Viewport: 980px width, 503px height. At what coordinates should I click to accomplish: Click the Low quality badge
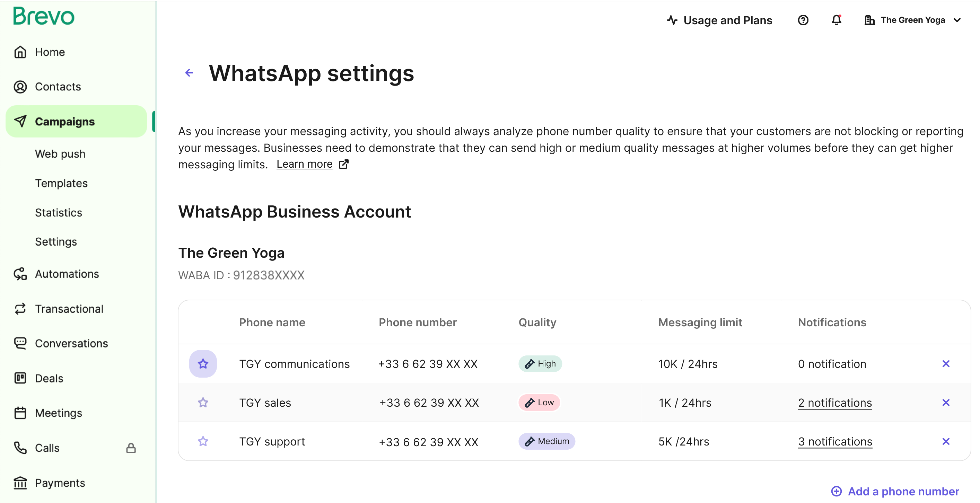point(539,403)
